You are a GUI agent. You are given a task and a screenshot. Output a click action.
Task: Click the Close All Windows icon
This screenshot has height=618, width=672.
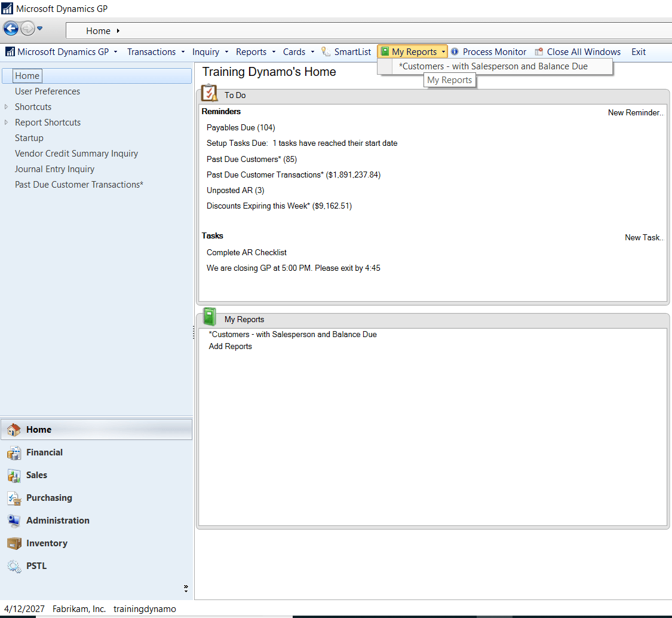coord(539,51)
